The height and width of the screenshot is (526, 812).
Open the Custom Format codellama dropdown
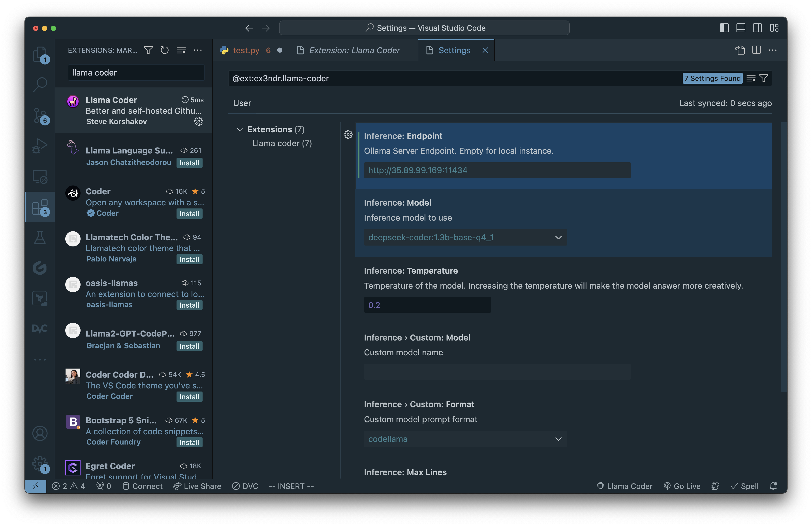[465, 439]
